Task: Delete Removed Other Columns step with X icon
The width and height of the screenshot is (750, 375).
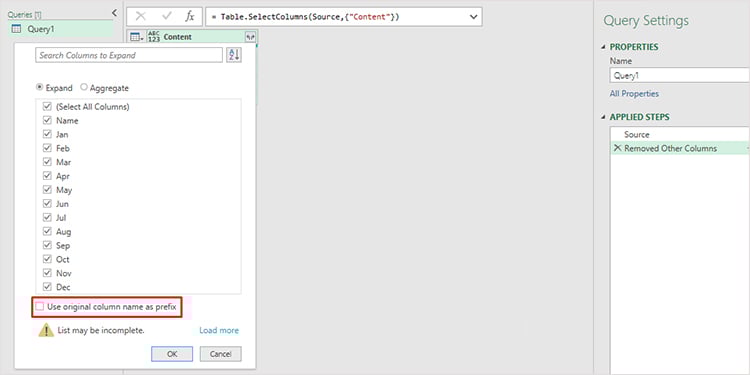Action: tap(618, 148)
